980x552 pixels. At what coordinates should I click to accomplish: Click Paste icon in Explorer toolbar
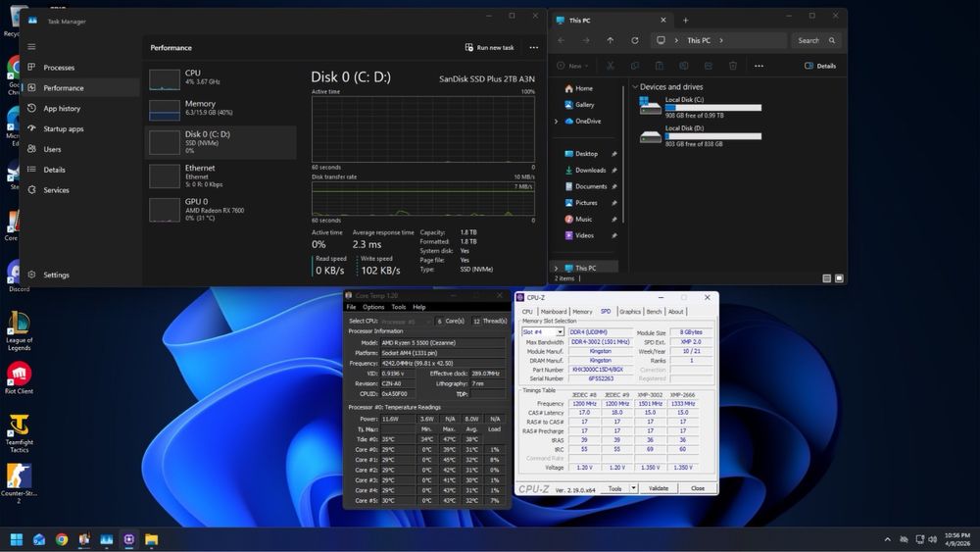tap(659, 66)
